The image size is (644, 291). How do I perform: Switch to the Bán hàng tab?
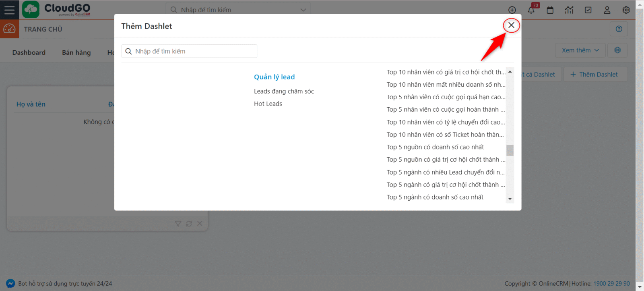click(x=76, y=52)
